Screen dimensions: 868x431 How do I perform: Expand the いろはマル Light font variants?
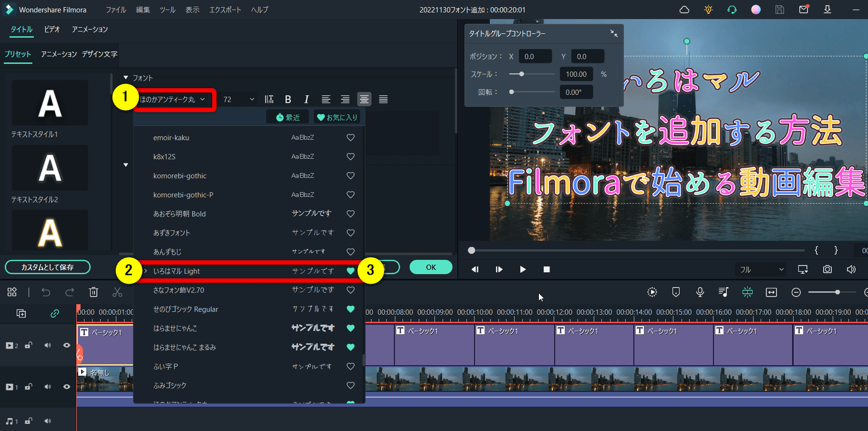coord(145,271)
